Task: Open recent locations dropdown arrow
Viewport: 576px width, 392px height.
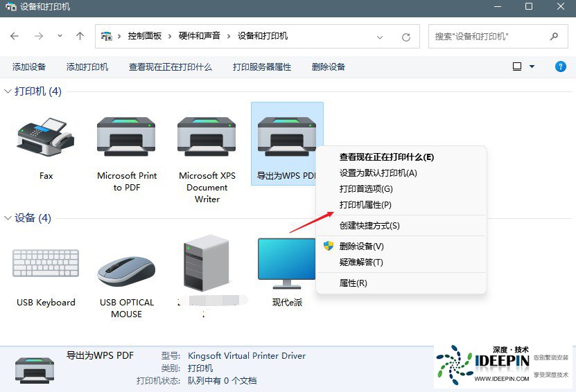Action: coord(60,36)
